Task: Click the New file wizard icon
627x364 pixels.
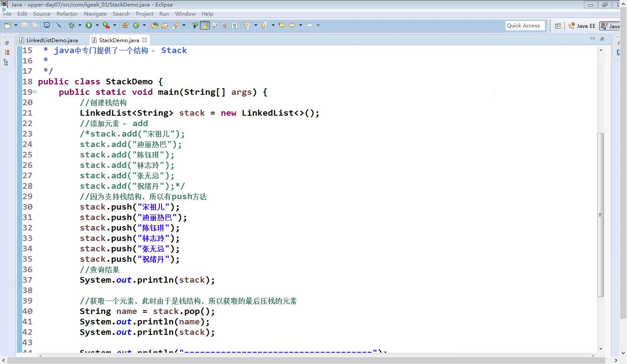Action: [7, 25]
